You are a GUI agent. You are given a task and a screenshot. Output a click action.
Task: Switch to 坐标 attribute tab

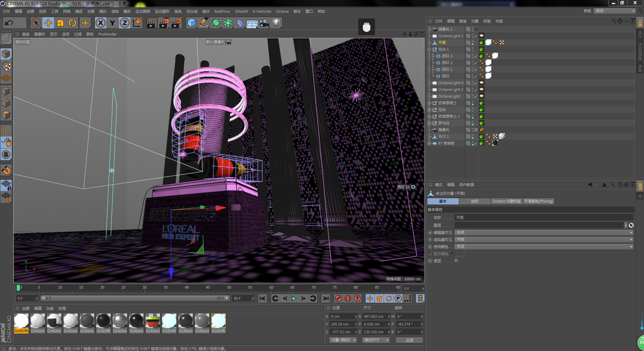click(x=475, y=201)
